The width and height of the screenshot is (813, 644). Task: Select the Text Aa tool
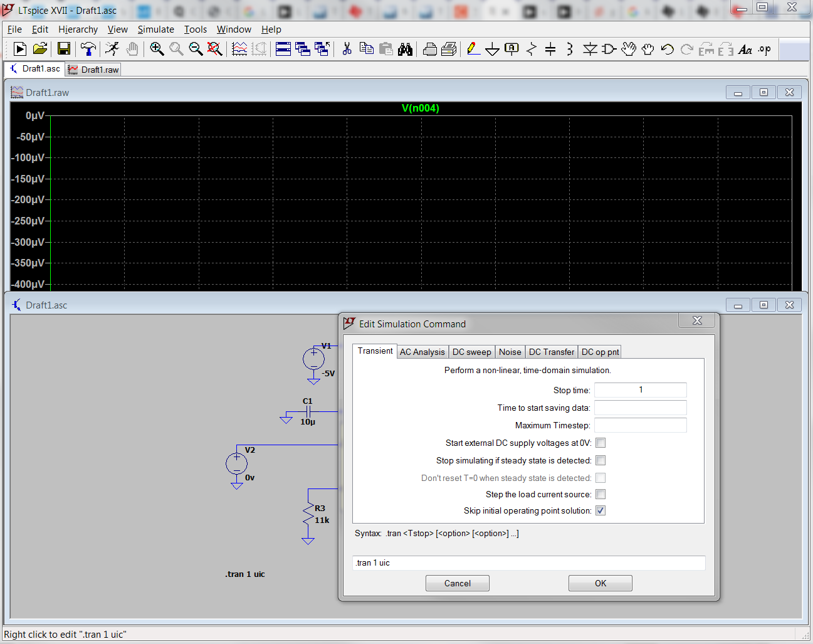pyautogui.click(x=745, y=49)
